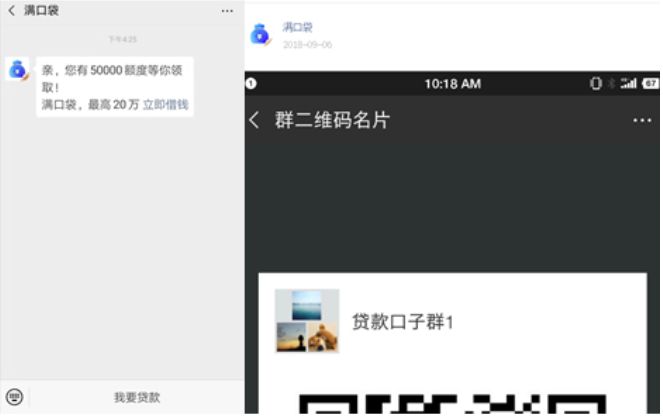Open the 满口袋 account name in the post header
This screenshot has width=663, height=416.
(297, 27)
